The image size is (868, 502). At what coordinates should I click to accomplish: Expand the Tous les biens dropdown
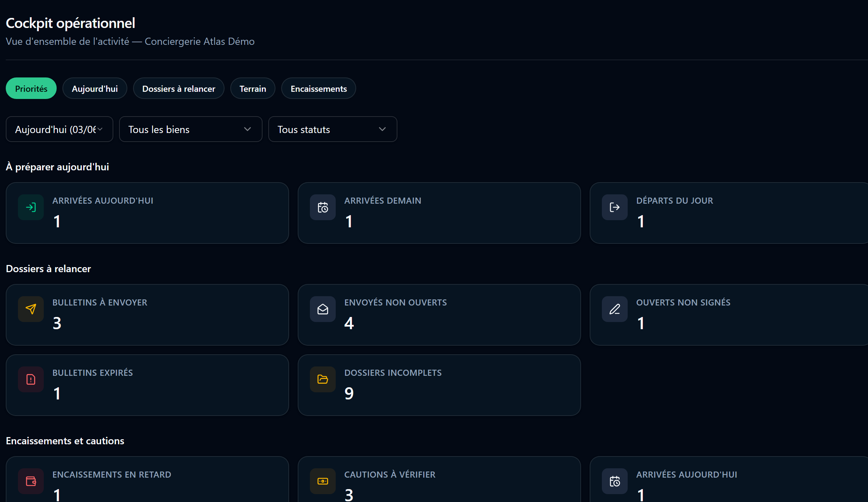point(191,129)
